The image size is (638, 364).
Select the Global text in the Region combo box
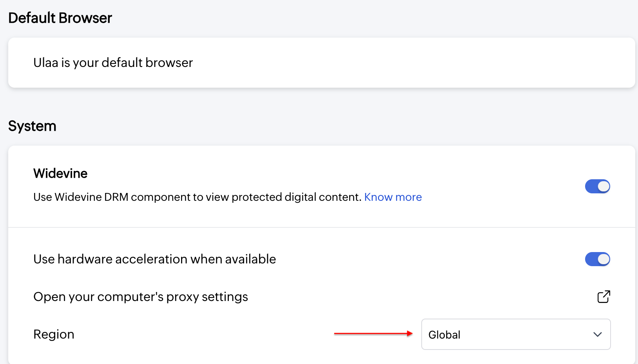(x=444, y=335)
